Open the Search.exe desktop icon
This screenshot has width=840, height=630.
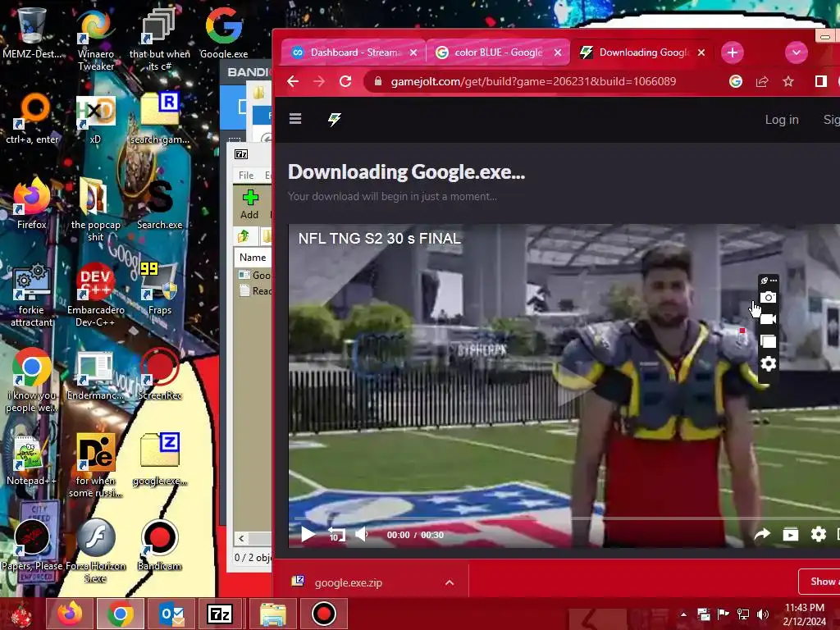click(x=160, y=203)
